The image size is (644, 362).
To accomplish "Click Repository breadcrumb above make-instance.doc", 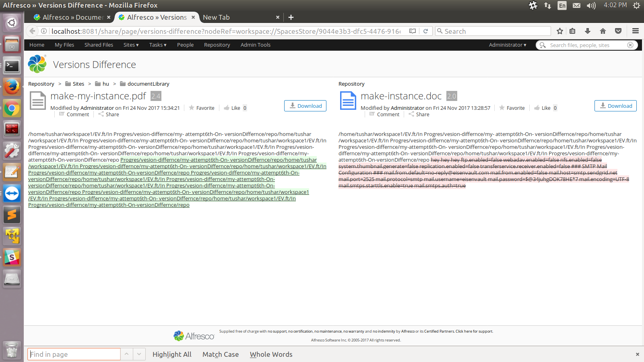I will pyautogui.click(x=351, y=84).
